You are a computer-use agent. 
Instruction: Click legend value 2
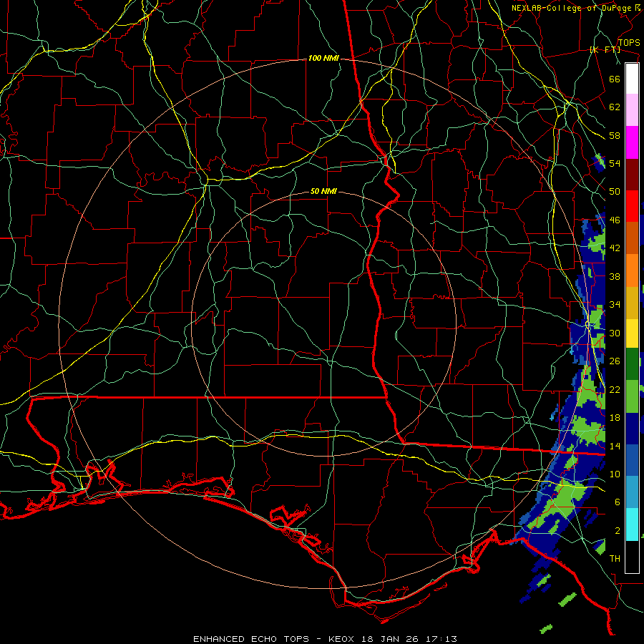[618, 531]
